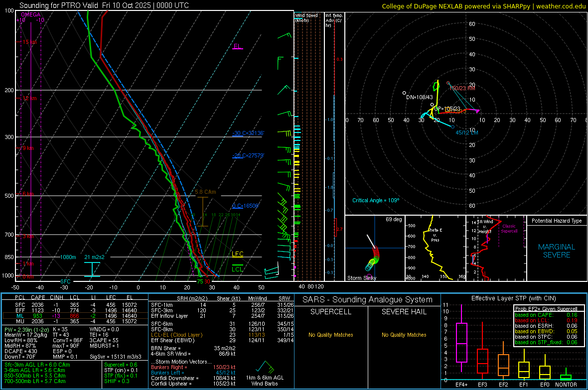Click the '-20 C=27579'' height label
This screenshot has height=390, width=588.
[248, 155]
